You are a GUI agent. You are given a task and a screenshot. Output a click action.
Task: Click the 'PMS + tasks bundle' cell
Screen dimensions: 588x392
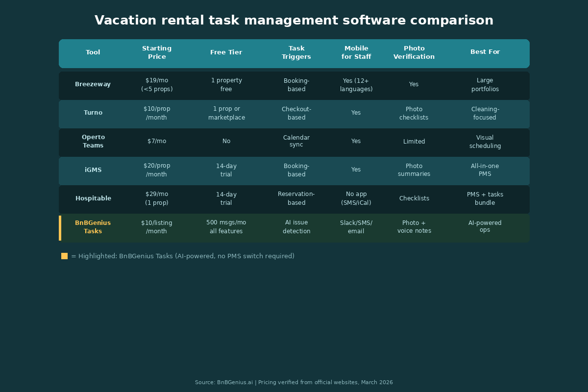click(x=485, y=198)
